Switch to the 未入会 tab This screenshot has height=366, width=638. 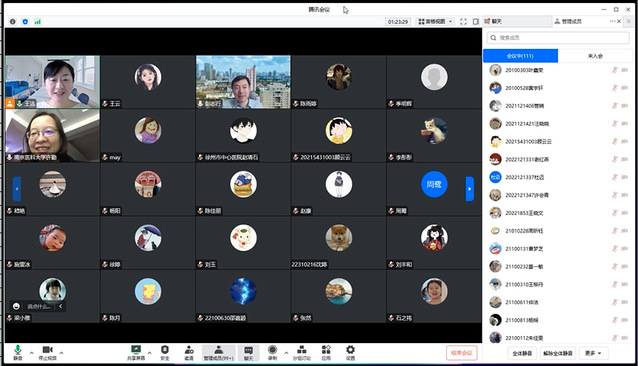[595, 56]
